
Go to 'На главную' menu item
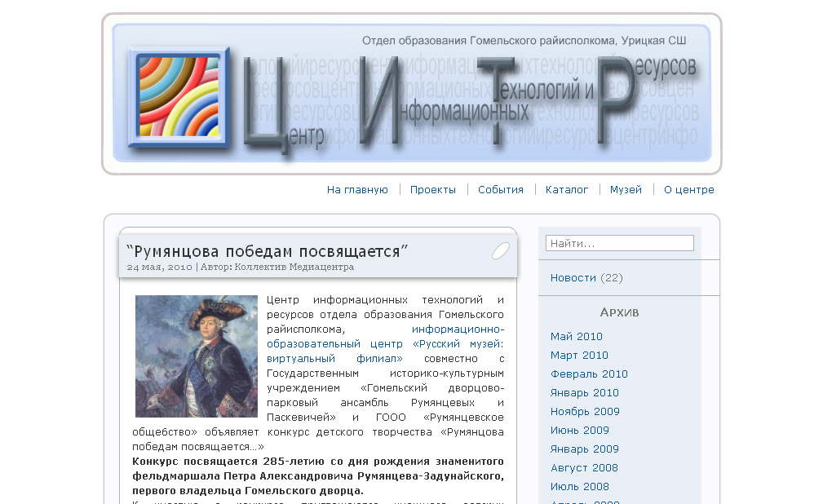(x=357, y=190)
